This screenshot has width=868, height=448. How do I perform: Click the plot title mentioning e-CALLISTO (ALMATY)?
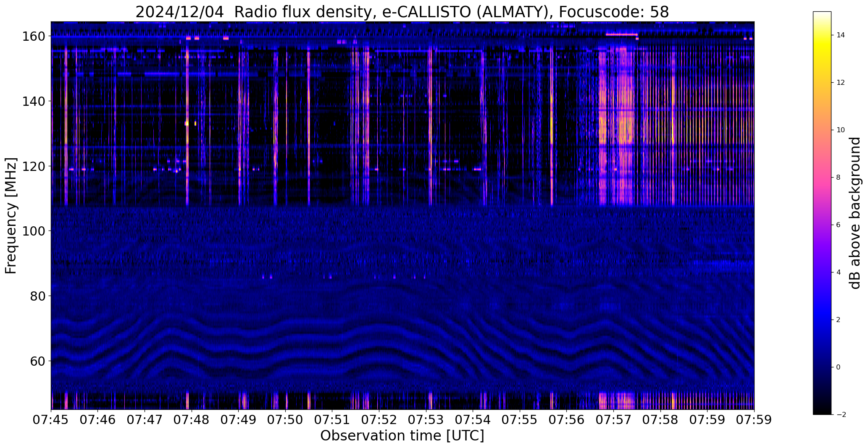(x=402, y=12)
